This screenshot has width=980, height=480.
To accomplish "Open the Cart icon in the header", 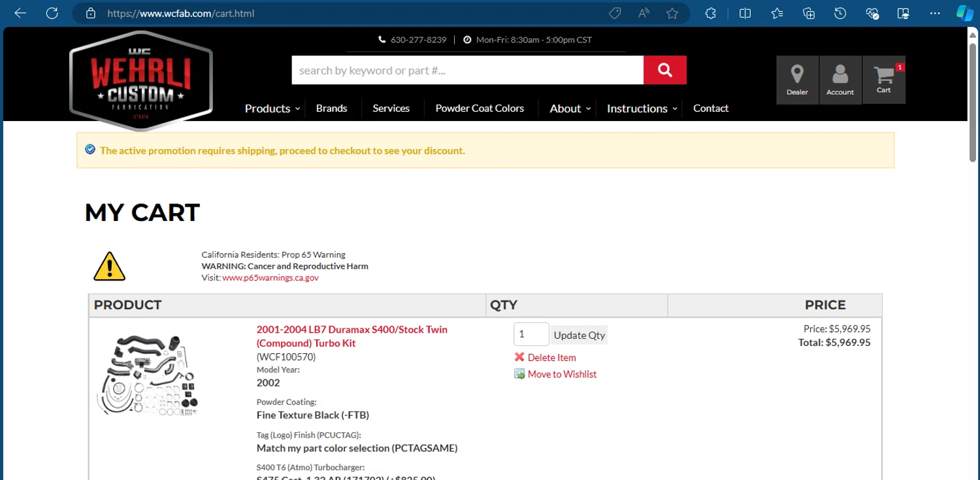I will pyautogui.click(x=884, y=80).
